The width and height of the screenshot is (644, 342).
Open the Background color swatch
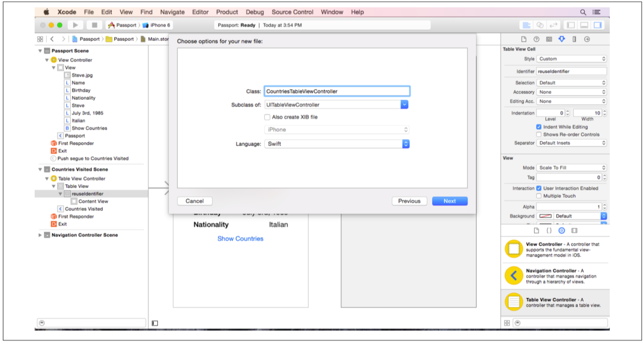[545, 216]
